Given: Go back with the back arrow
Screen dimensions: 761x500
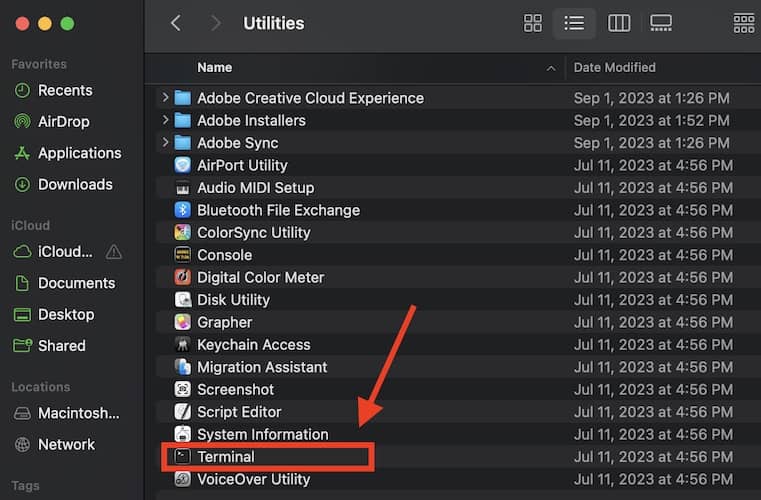Looking at the screenshot, I should pyautogui.click(x=176, y=23).
